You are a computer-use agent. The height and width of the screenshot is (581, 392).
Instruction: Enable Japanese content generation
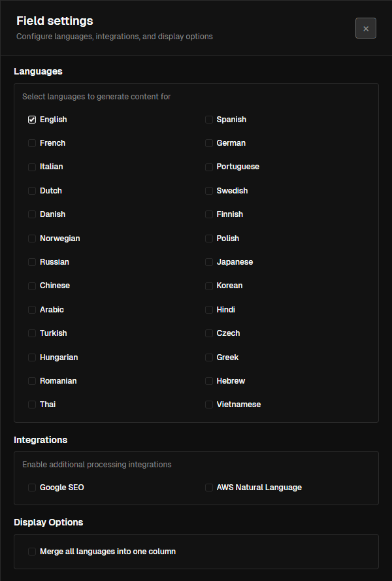click(x=208, y=261)
